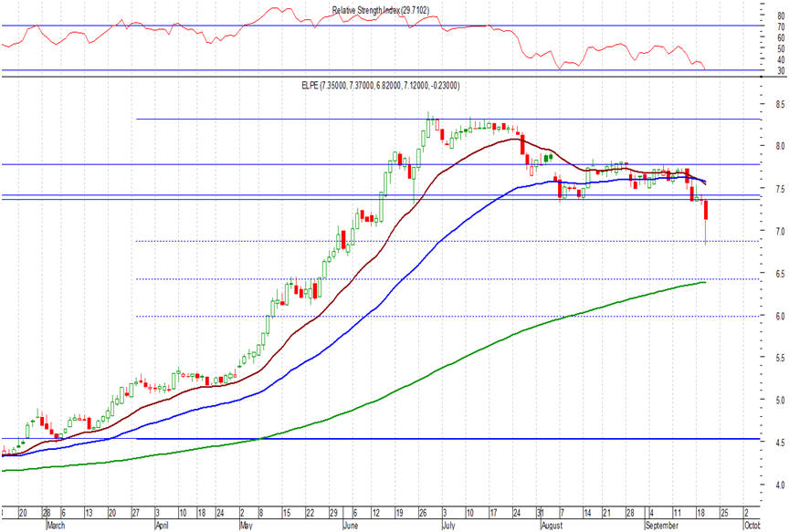Select the 4 date label in September
The width and height of the screenshot is (789, 532).
pyautogui.click(x=652, y=514)
